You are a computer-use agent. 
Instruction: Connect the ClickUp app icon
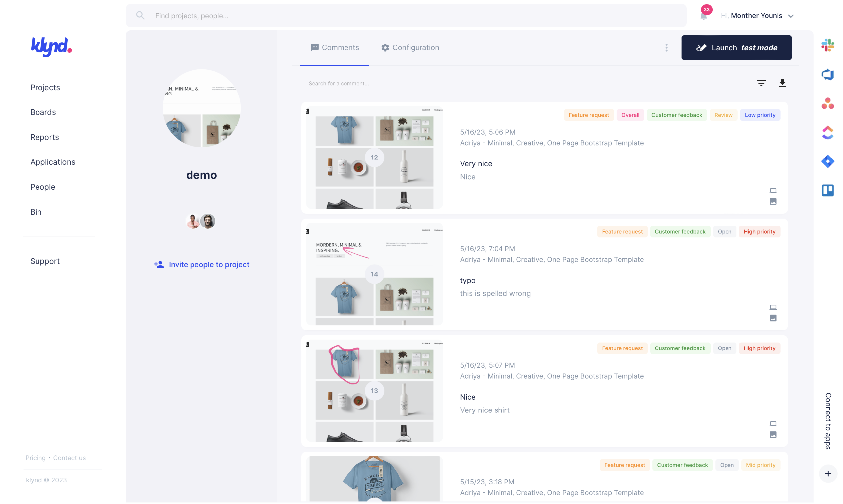[828, 132]
